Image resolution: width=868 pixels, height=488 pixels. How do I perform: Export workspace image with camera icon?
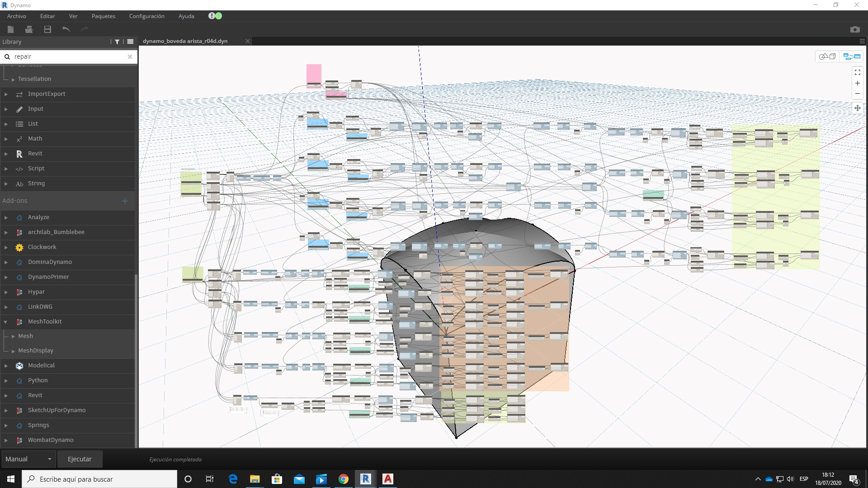854,29
